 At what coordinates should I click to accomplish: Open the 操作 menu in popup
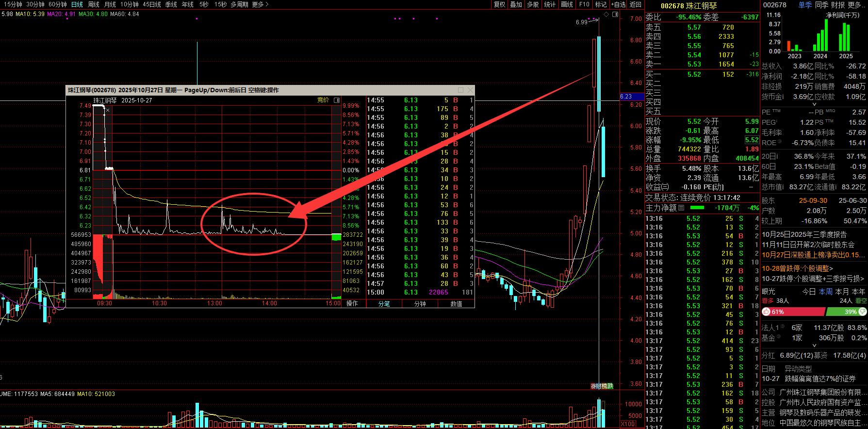[x=352, y=303]
